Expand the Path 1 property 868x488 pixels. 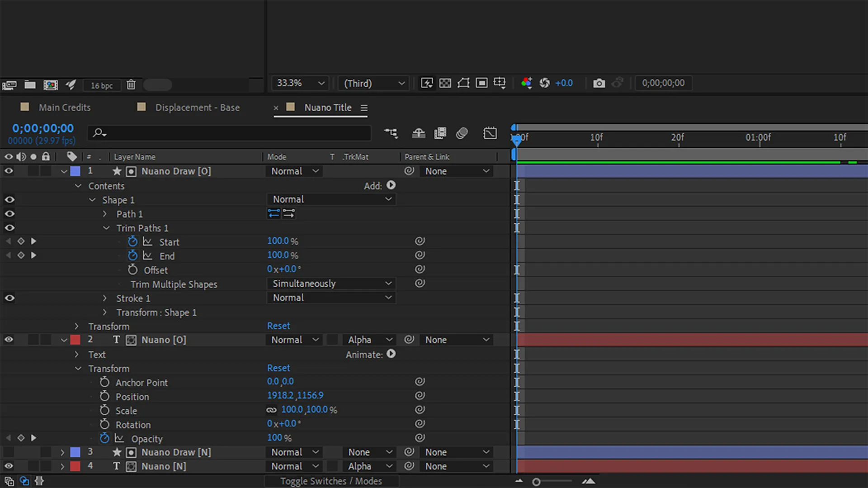click(104, 214)
